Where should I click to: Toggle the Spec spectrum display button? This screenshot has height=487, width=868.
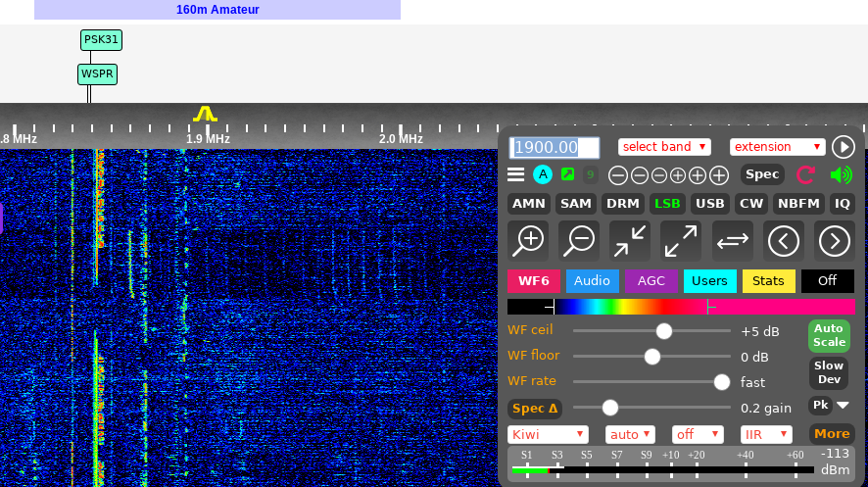pos(761,174)
